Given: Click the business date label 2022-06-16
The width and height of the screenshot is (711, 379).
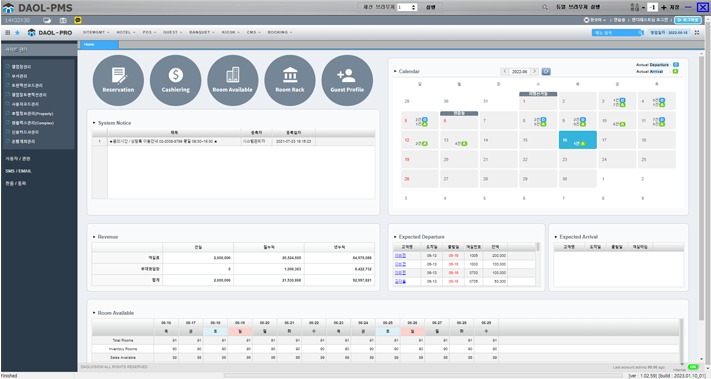Looking at the screenshot, I should (668, 33).
